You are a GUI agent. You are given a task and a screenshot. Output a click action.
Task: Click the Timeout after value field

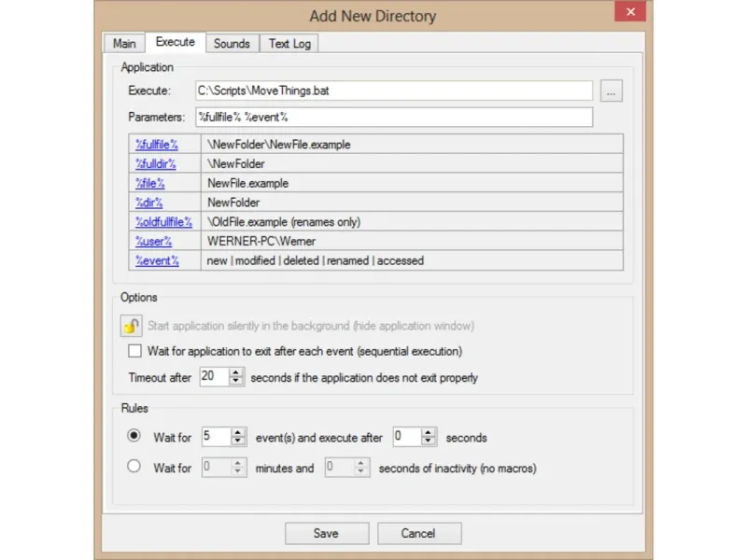click(215, 377)
